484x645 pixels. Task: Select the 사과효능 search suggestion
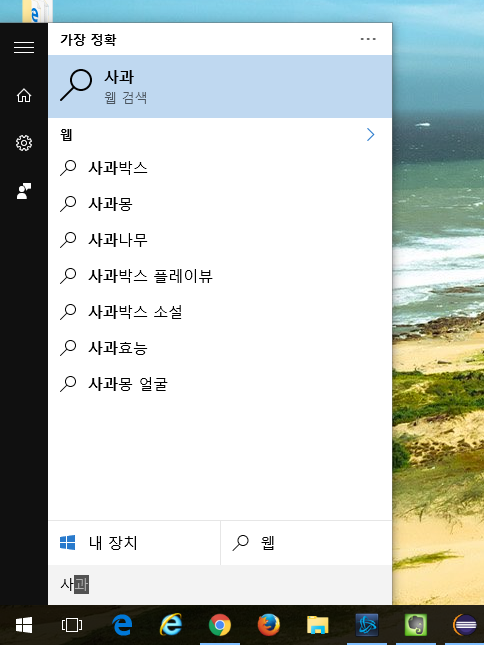[x=220, y=348]
